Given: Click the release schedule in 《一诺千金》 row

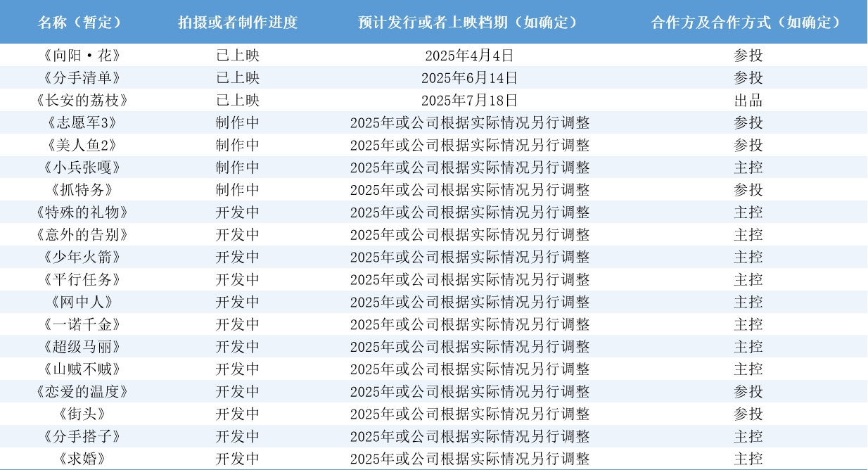Looking at the screenshot, I should [469, 324].
